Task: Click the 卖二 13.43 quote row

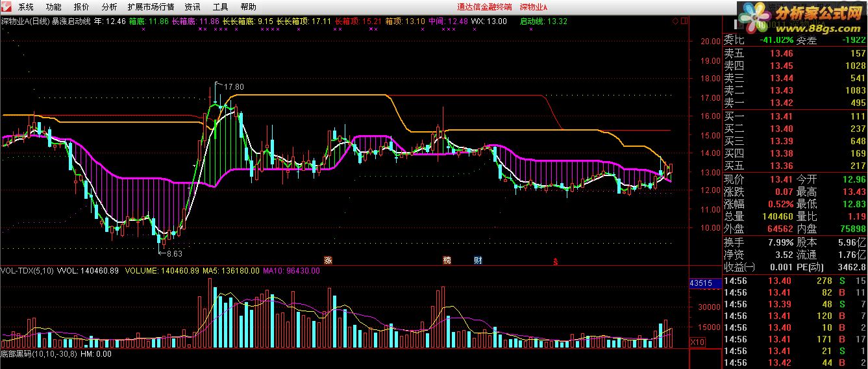Action: (x=795, y=90)
